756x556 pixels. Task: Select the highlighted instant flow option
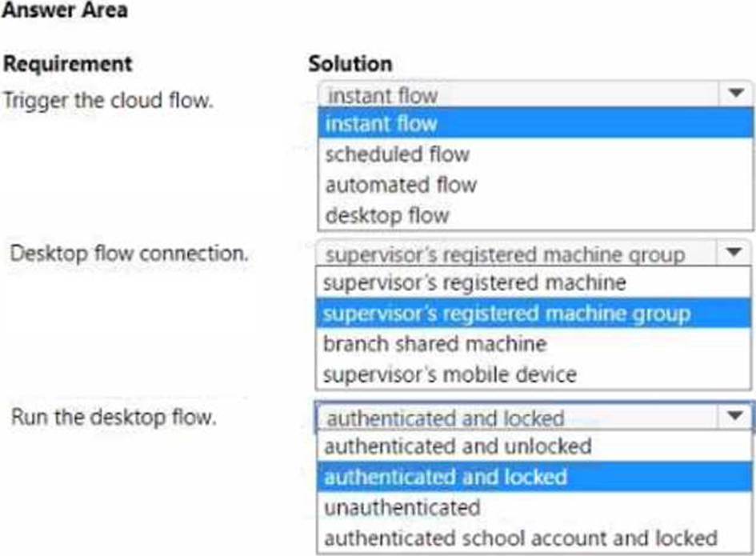535,123
